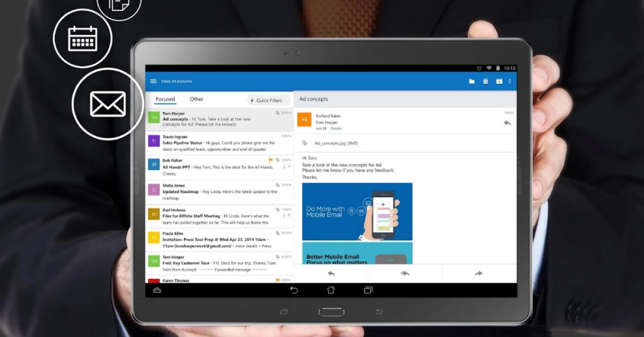Open Details link under sender info

(x=336, y=129)
